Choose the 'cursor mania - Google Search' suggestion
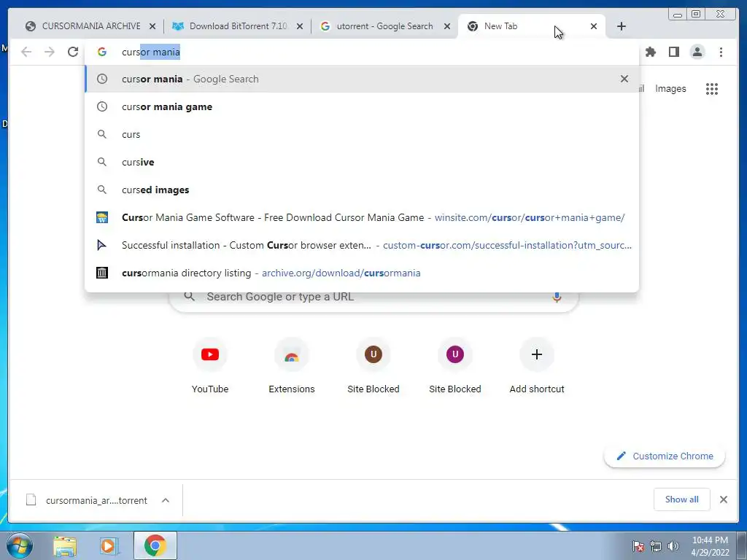Image resolution: width=747 pixels, height=560 pixels. [x=362, y=79]
